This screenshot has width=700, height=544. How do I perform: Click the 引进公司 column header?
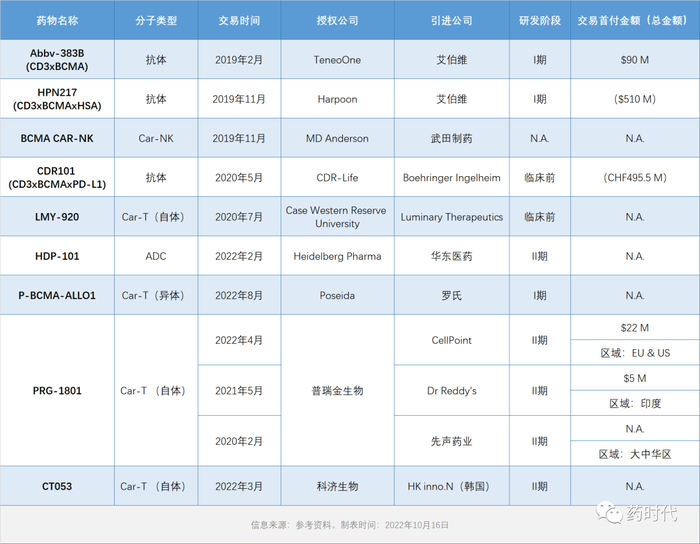pos(452,21)
